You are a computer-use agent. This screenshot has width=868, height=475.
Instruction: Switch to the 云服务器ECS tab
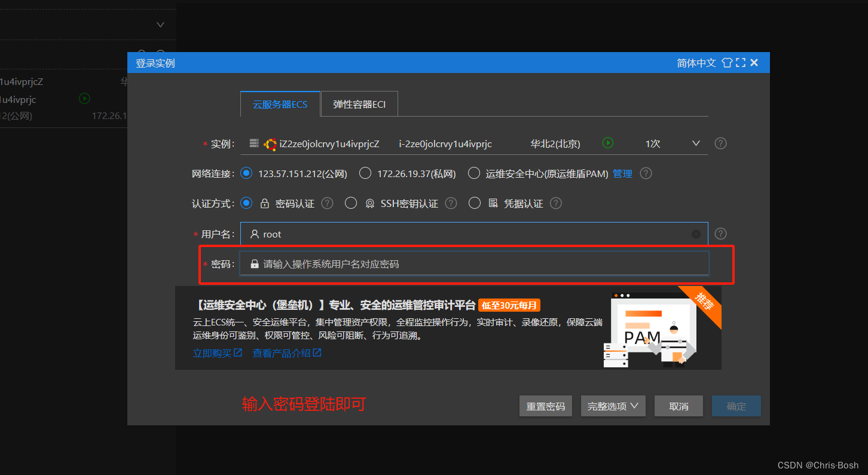click(280, 104)
